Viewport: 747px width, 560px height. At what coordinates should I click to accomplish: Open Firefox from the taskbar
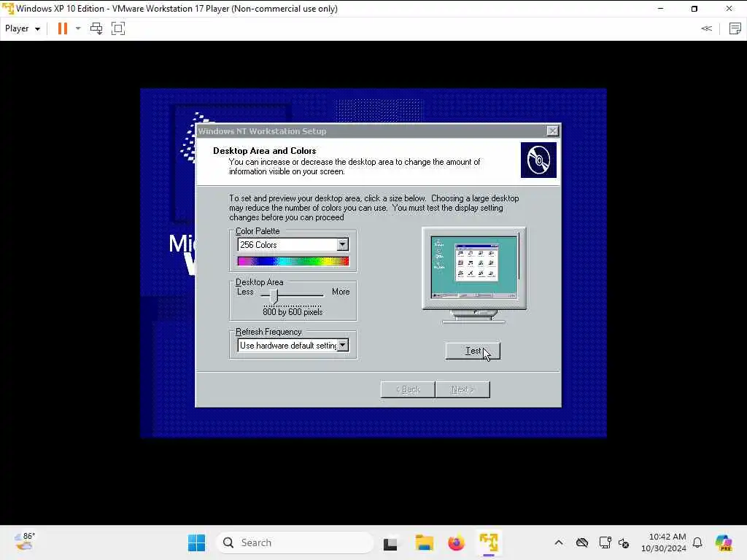click(x=457, y=542)
